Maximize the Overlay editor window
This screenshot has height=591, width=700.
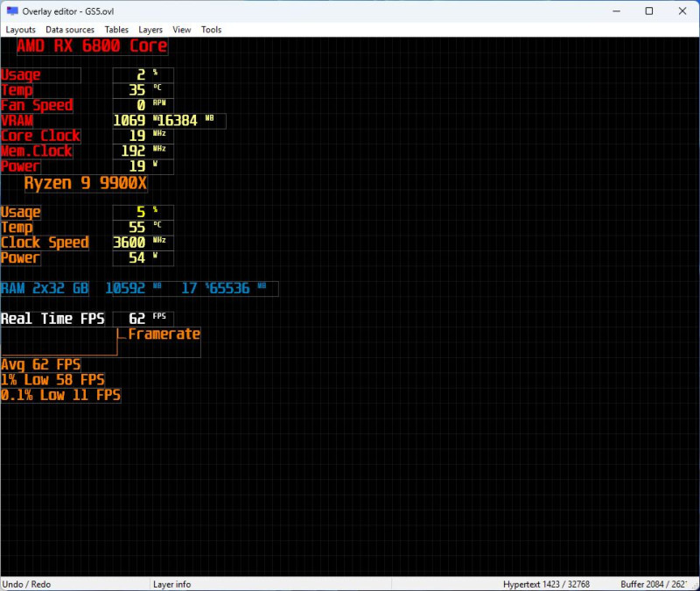pos(649,11)
